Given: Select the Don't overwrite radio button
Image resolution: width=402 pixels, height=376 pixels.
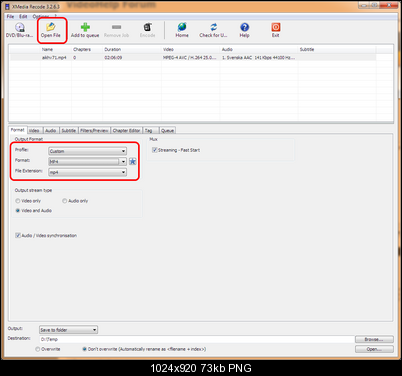Looking at the screenshot, I should 85,349.
